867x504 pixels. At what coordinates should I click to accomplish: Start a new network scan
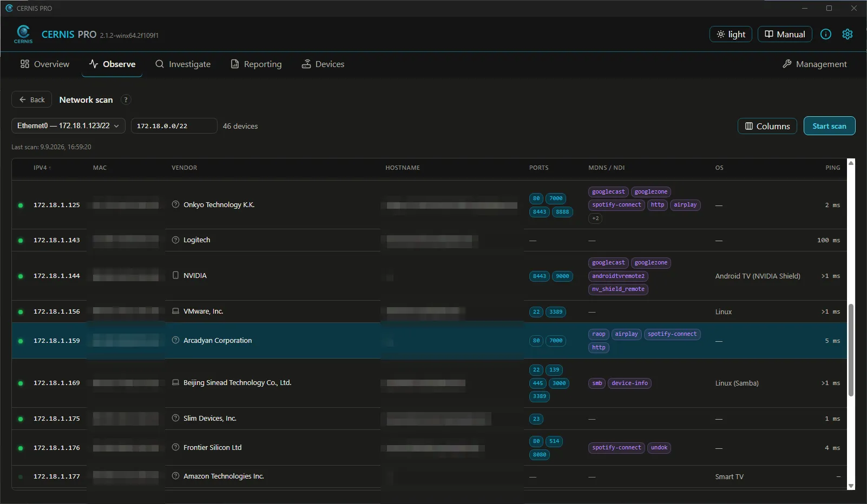click(829, 126)
